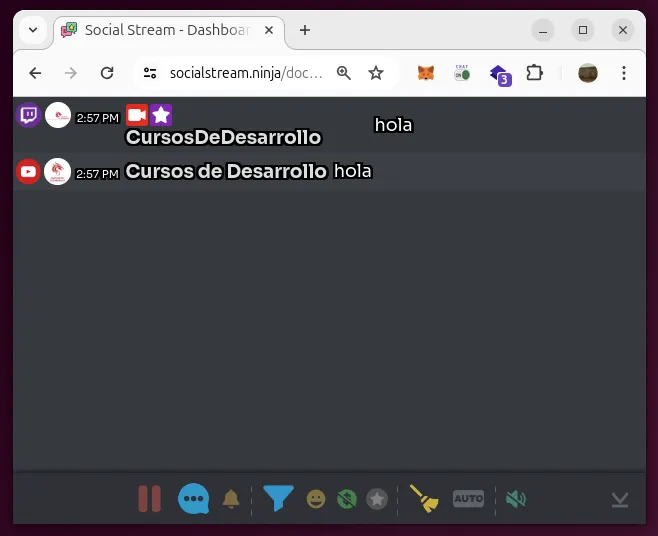Toggle the AUTO mode button
The image size is (658, 536).
(468, 498)
